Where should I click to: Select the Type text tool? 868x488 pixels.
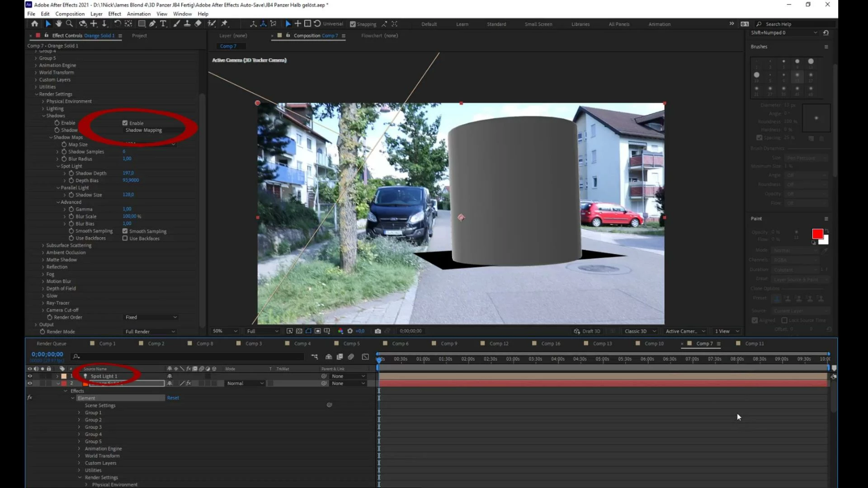pos(163,23)
